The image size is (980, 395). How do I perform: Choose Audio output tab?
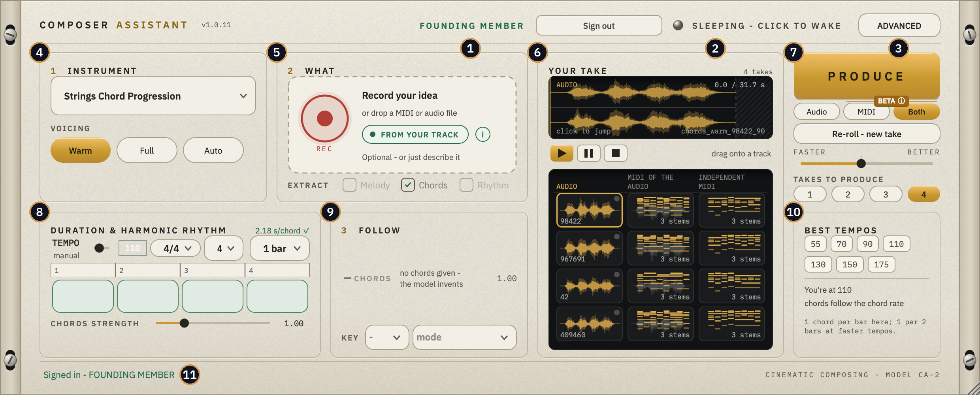point(817,112)
